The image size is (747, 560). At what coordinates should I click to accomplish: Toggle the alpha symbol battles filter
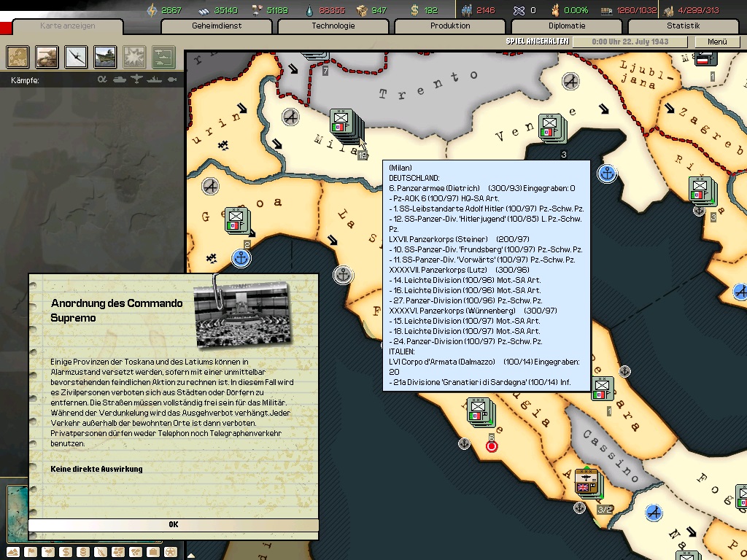102,79
